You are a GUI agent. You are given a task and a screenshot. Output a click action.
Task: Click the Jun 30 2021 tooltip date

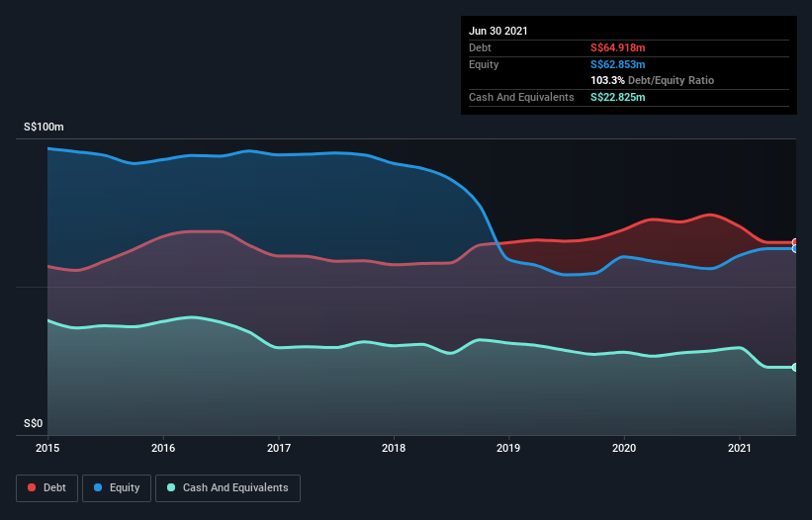[498, 31]
